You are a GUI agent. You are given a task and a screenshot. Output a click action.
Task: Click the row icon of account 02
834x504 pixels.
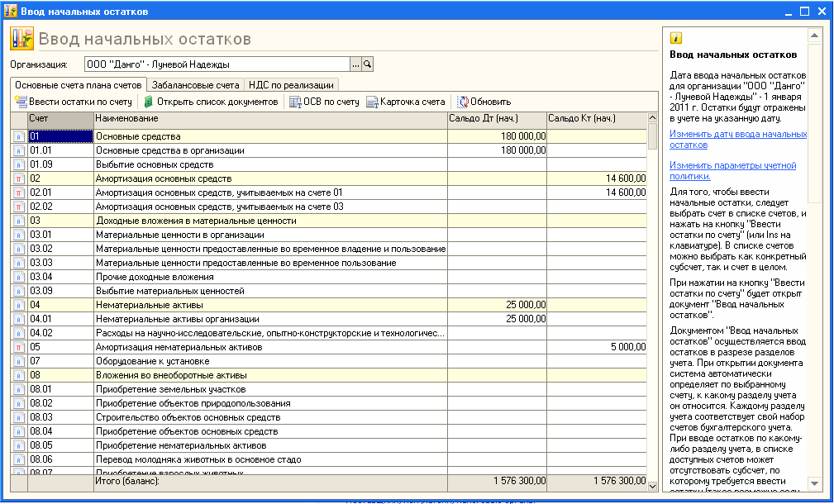click(x=18, y=178)
